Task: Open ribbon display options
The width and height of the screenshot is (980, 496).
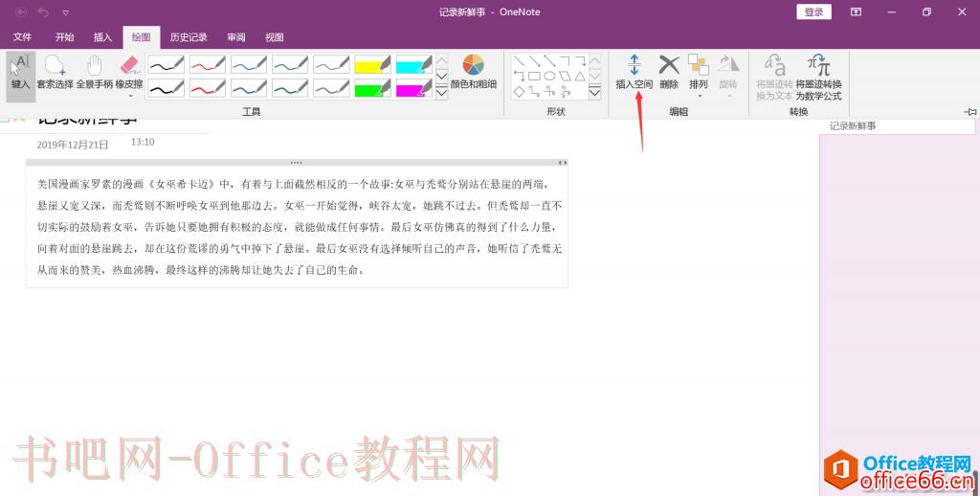Action: pos(857,11)
